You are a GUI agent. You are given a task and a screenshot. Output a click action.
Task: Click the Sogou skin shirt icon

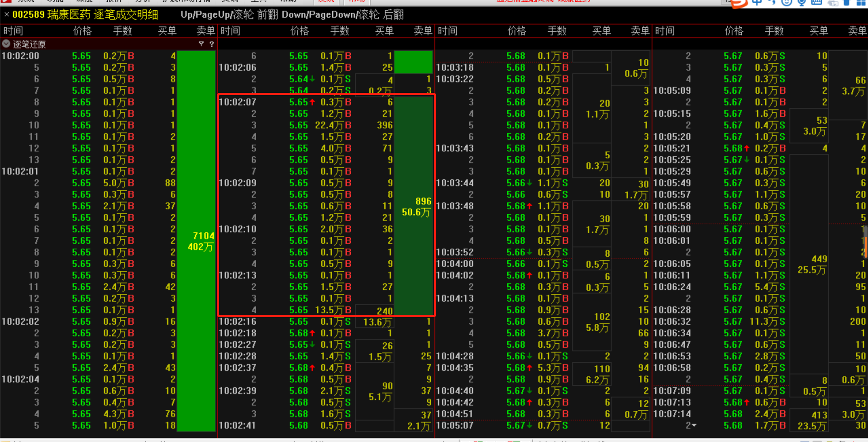[846, 3]
